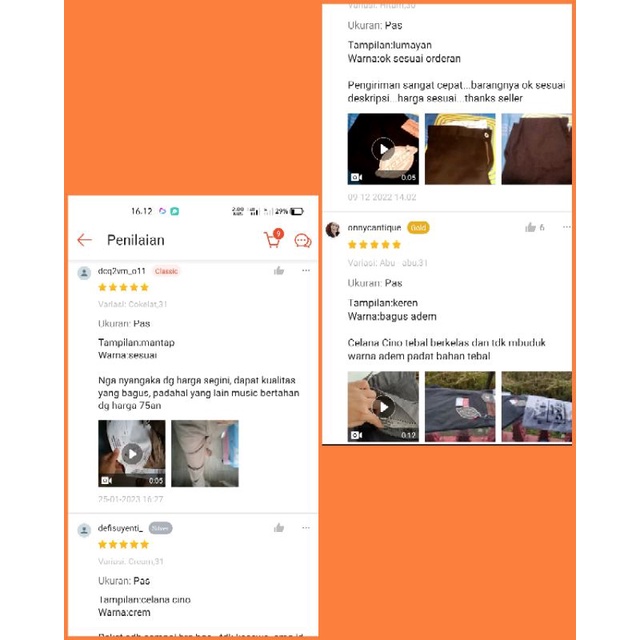Image resolution: width=640 pixels, height=640 pixels.
Task: Open more options for dcq2vm_o11 review
Action: coord(306,270)
